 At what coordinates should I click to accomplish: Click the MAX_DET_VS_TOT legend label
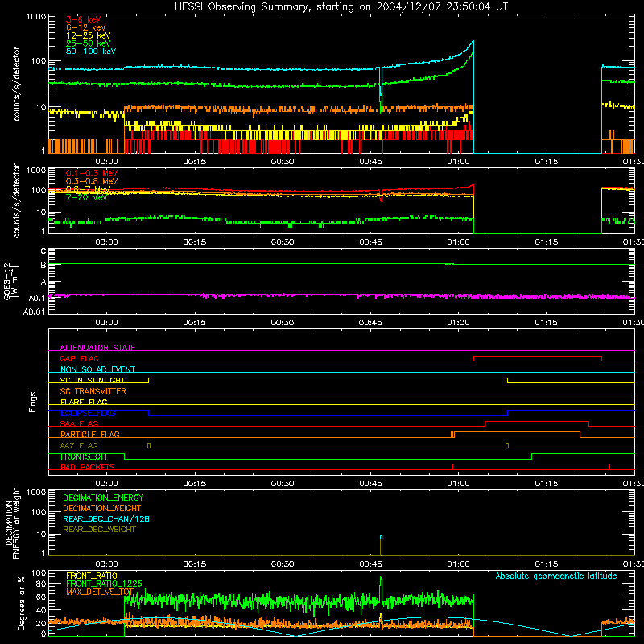pyautogui.click(x=100, y=592)
